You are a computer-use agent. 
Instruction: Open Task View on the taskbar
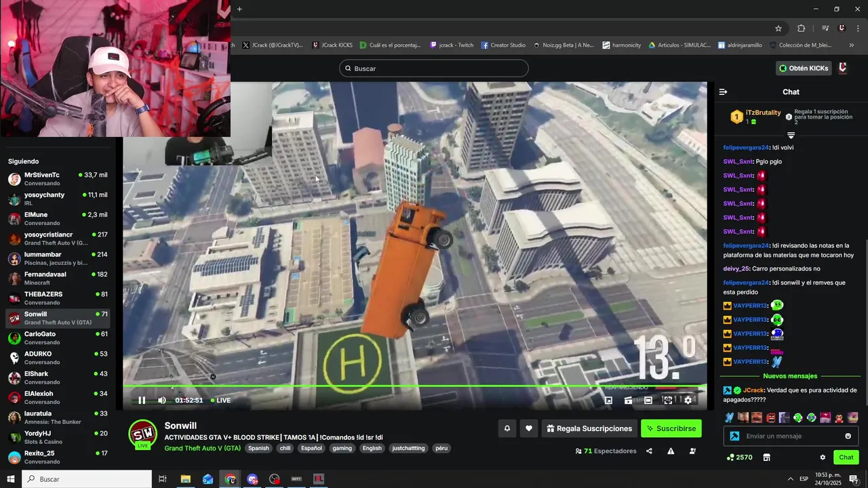(x=163, y=479)
